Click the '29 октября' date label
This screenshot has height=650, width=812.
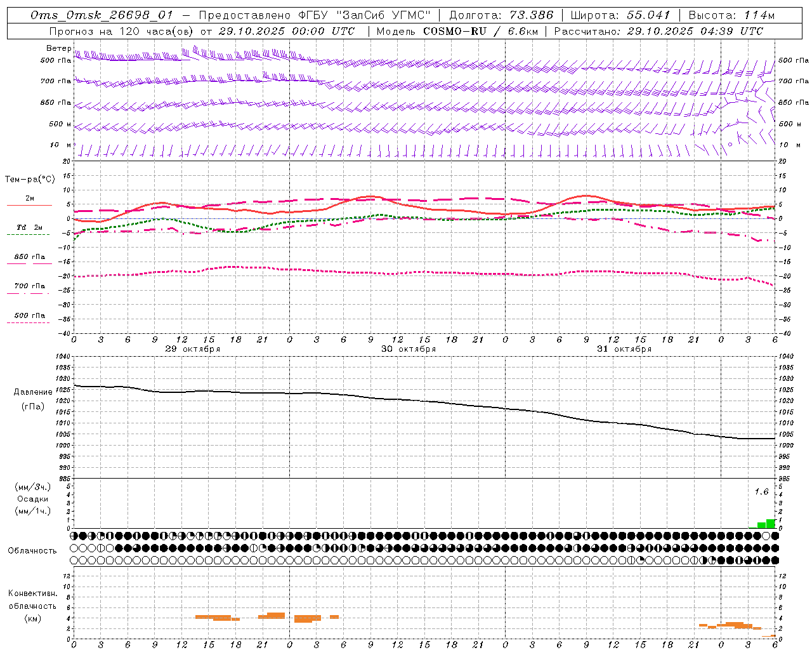pyautogui.click(x=193, y=349)
